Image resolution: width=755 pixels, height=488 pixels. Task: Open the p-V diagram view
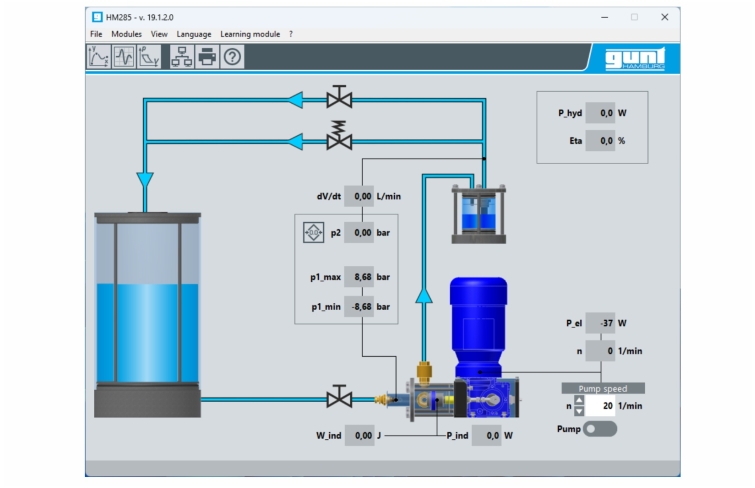pyautogui.click(x=148, y=57)
